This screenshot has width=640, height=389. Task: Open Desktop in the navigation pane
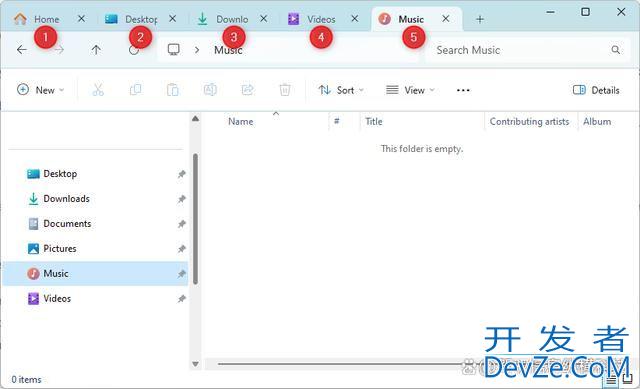(96, 174)
